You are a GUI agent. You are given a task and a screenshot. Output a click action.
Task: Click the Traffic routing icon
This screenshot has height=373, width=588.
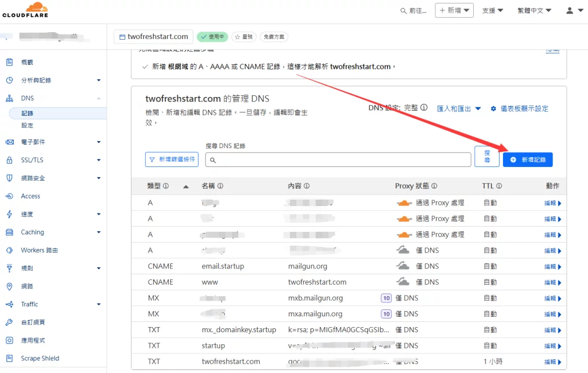(9, 304)
